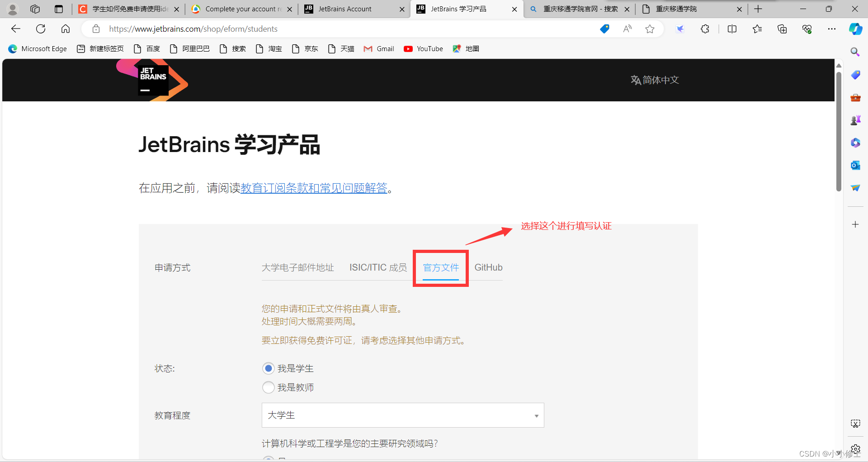Open sidebar Microsoft 365 icon
Screen dimensions: 868x462
click(855, 143)
